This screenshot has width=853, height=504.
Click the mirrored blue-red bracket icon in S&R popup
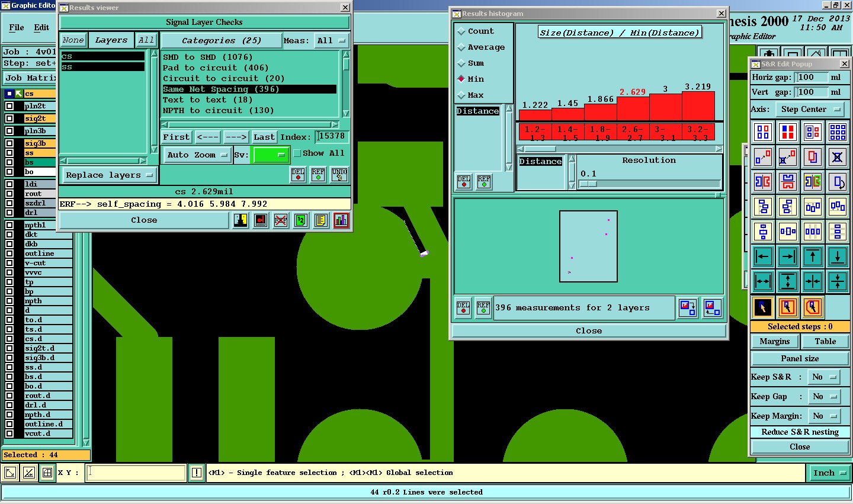click(763, 181)
